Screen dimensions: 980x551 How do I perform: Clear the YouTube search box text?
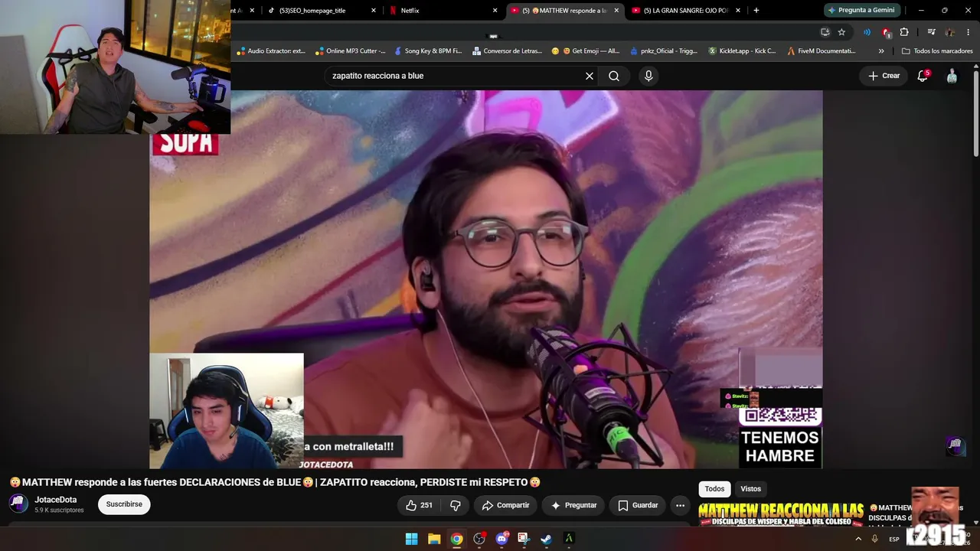pyautogui.click(x=590, y=76)
